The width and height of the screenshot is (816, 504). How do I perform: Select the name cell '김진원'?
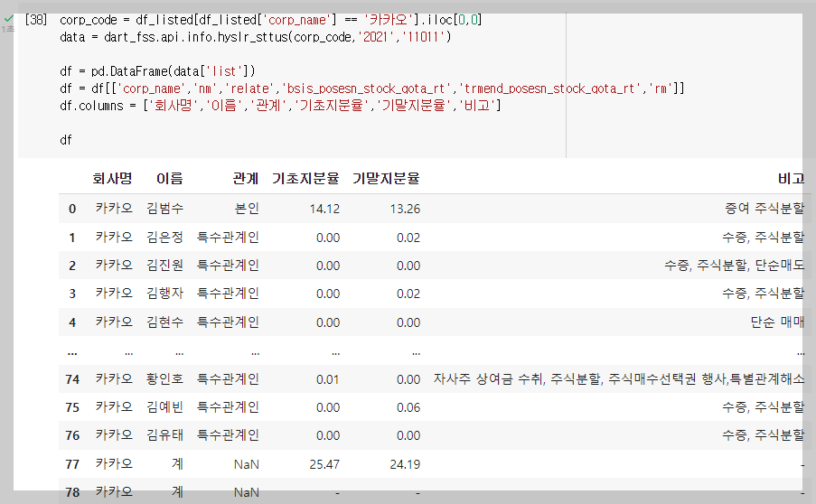pyautogui.click(x=165, y=266)
